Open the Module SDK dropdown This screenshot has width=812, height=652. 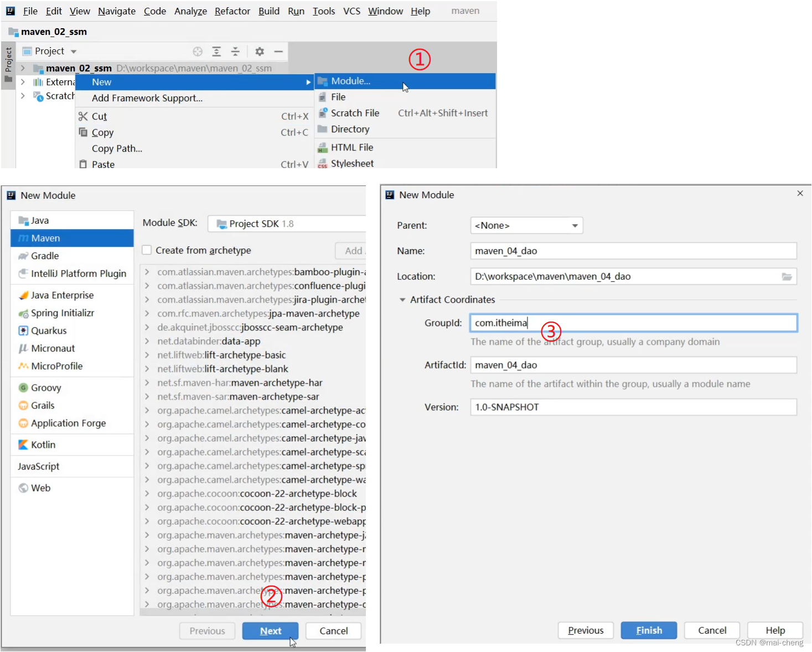(287, 224)
